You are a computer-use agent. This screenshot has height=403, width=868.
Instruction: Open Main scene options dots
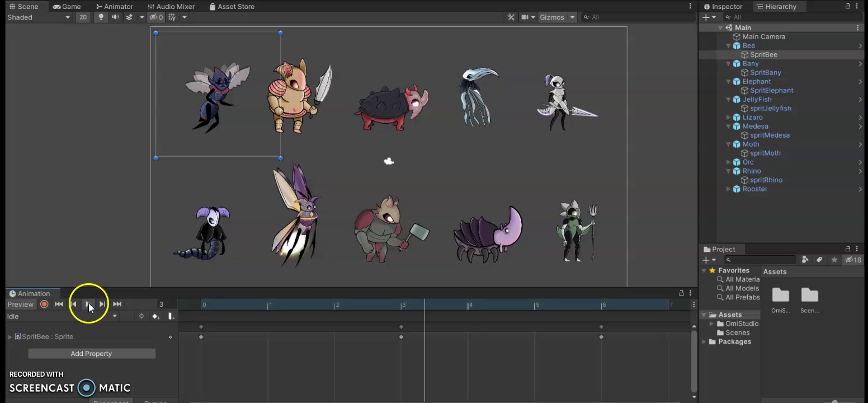(x=858, y=27)
